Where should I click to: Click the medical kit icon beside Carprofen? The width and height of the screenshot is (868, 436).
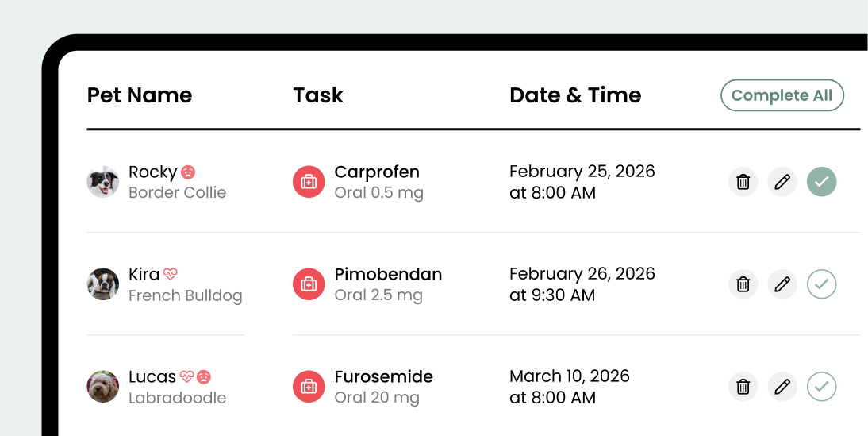tap(309, 182)
